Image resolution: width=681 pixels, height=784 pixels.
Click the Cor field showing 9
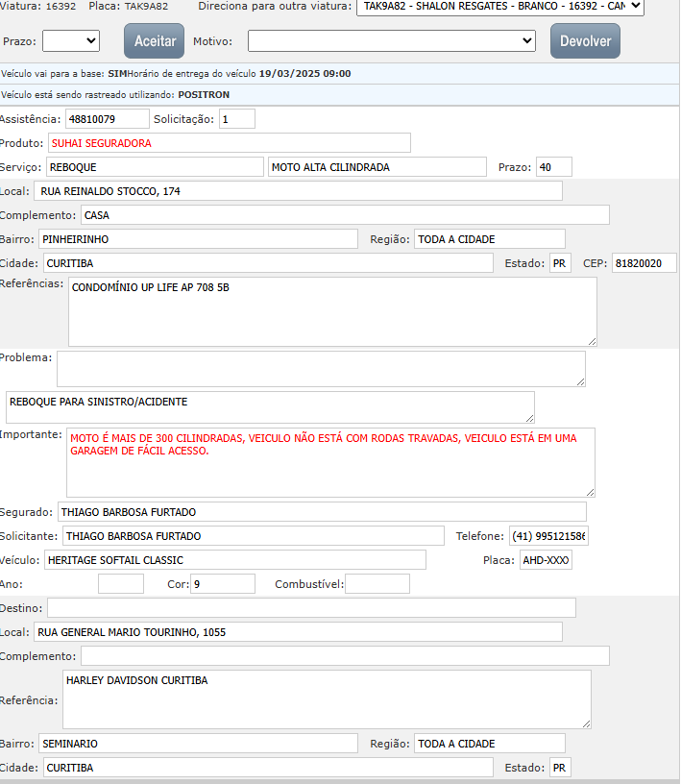pos(223,584)
